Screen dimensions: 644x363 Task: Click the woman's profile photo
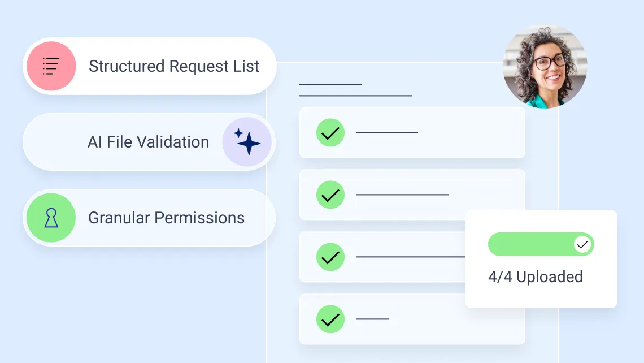click(x=545, y=66)
